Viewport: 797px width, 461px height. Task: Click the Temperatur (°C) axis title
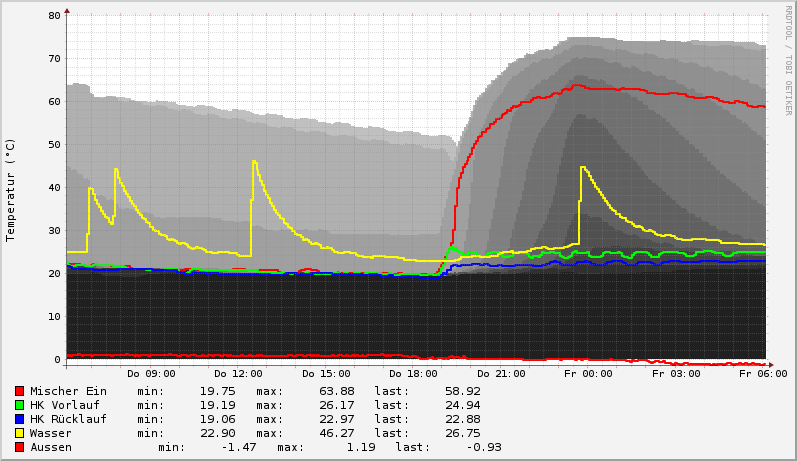(11, 188)
